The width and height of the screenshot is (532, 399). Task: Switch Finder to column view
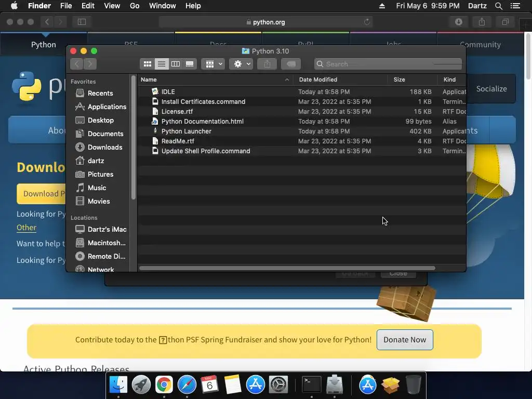176,64
